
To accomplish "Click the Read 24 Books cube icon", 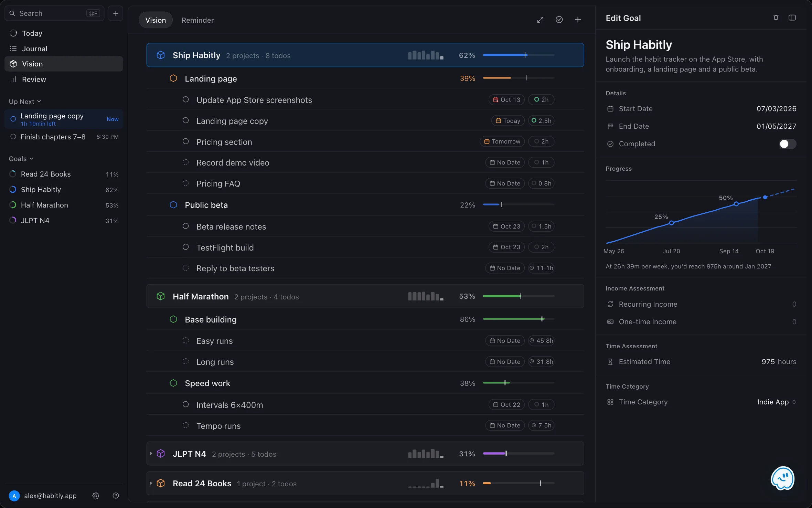I will point(161,483).
